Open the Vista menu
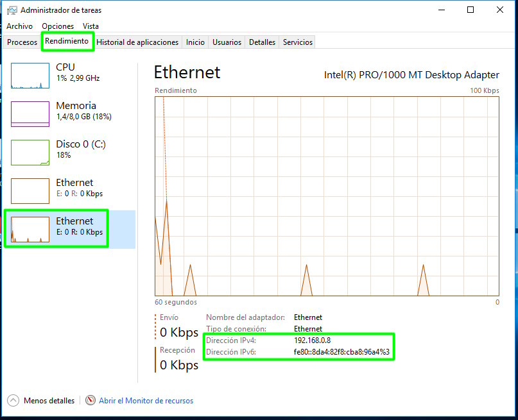Viewport: 518px width, 420px height. tap(91, 26)
